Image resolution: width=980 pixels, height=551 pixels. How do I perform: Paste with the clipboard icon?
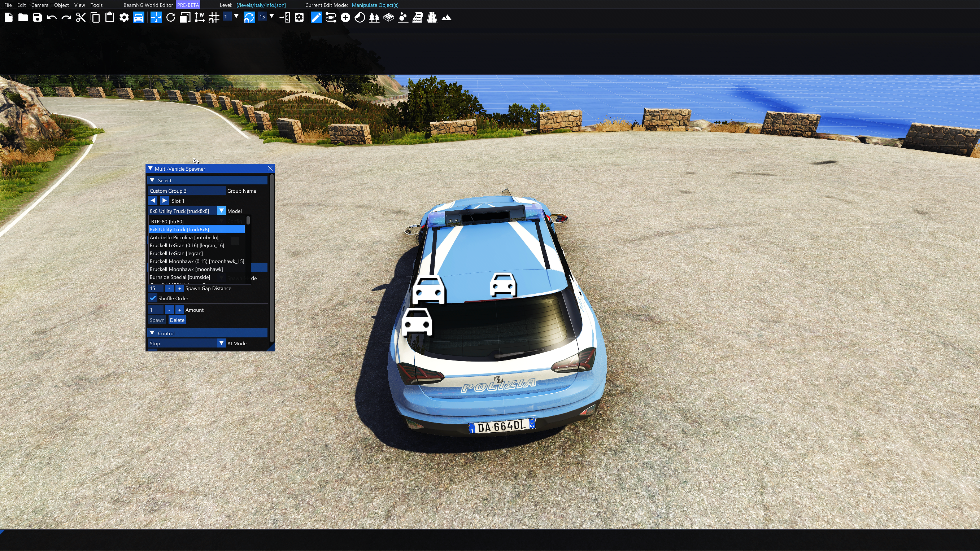110,17
